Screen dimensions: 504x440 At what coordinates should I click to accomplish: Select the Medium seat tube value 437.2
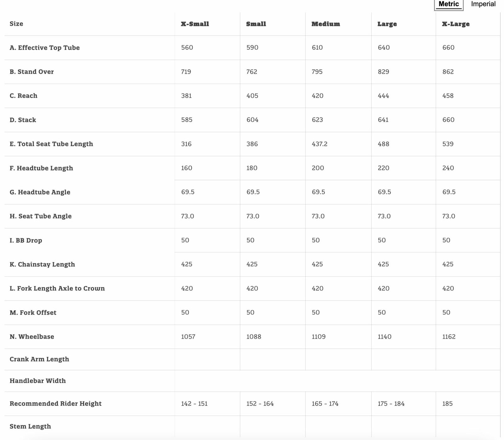[x=319, y=144]
